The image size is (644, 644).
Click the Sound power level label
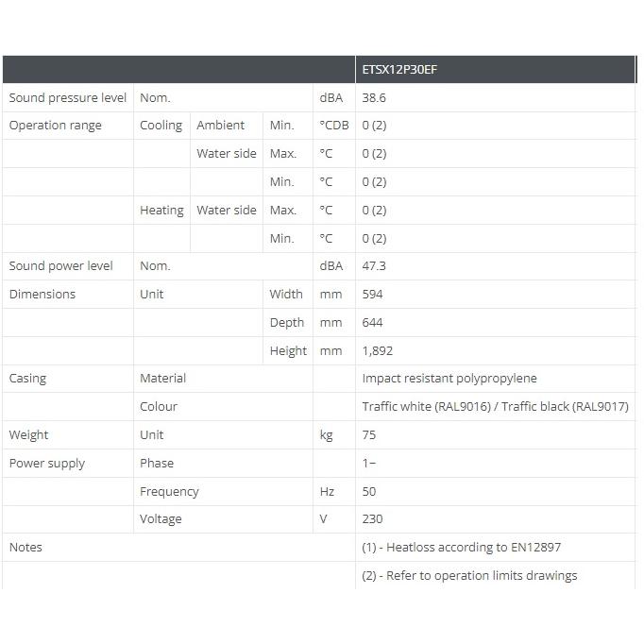(60, 265)
